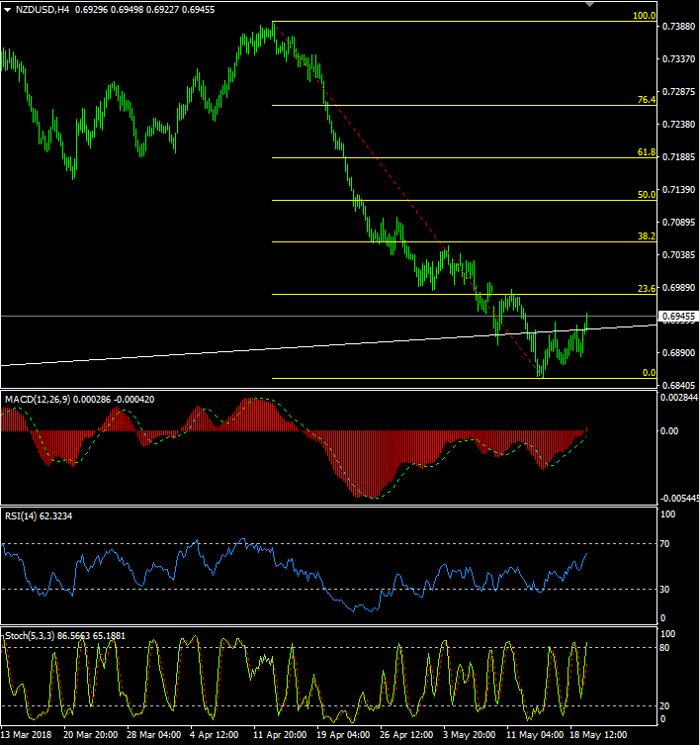Click the 0.68405 price on the axis
The image size is (700, 745).
point(677,386)
